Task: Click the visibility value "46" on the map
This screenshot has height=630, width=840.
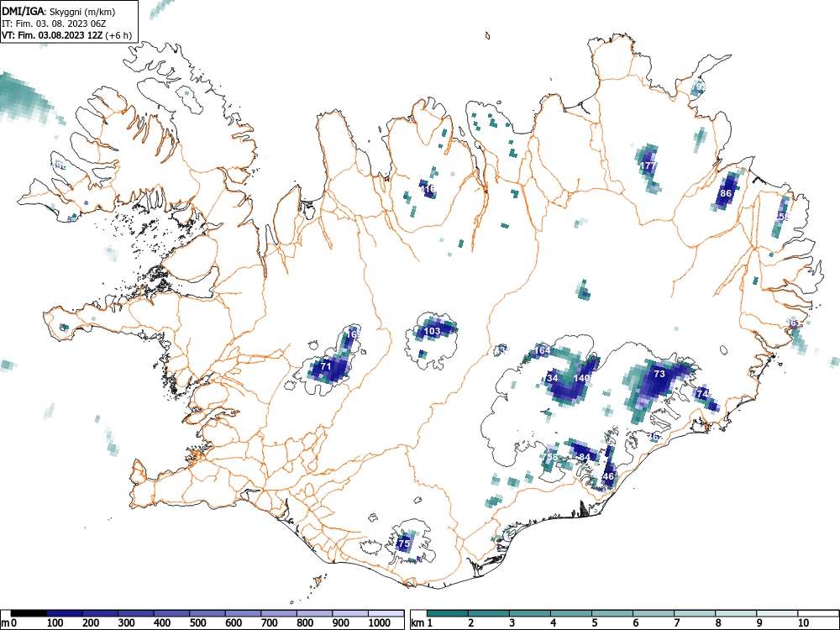Action: pos(608,476)
